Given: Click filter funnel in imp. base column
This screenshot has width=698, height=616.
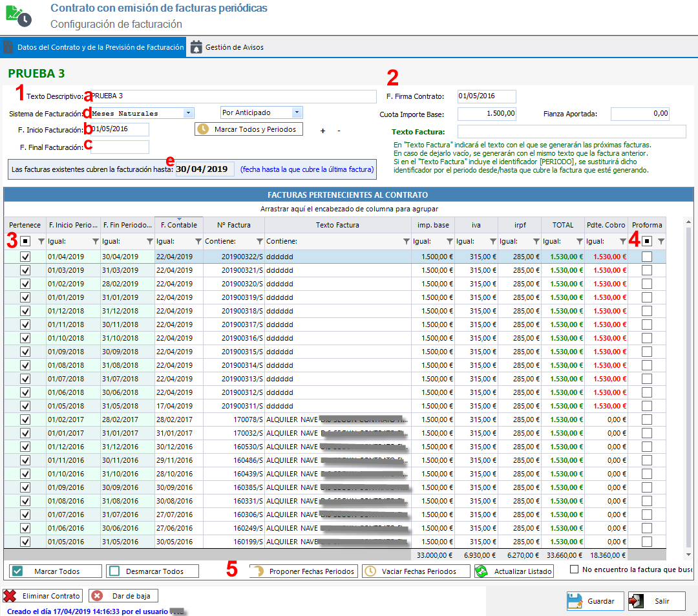Looking at the screenshot, I should point(450,241).
